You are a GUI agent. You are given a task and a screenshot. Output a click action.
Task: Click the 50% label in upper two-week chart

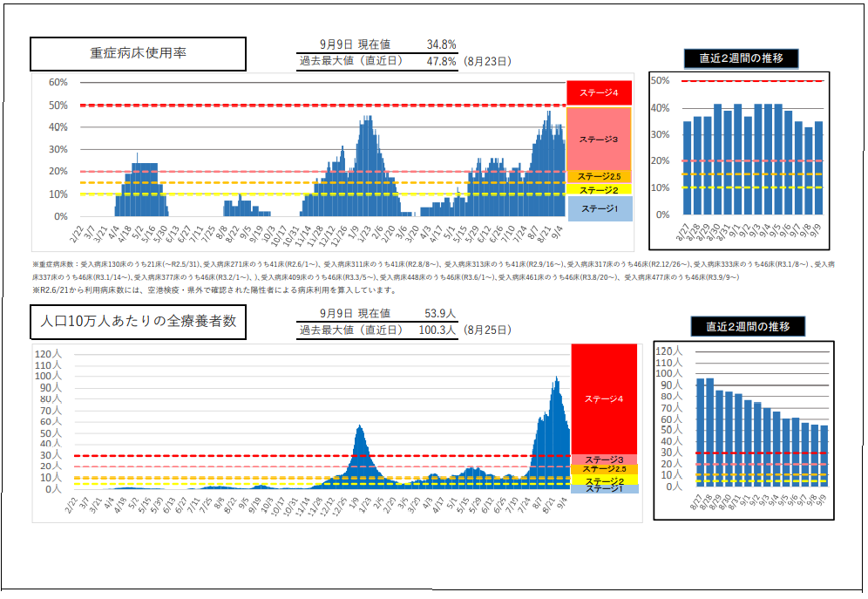(x=660, y=80)
